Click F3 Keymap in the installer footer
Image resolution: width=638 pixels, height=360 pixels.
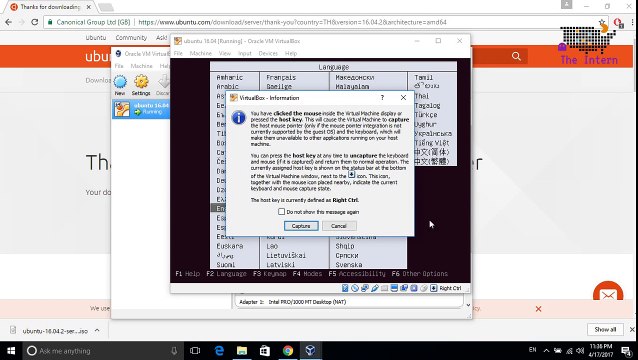click(x=270, y=274)
